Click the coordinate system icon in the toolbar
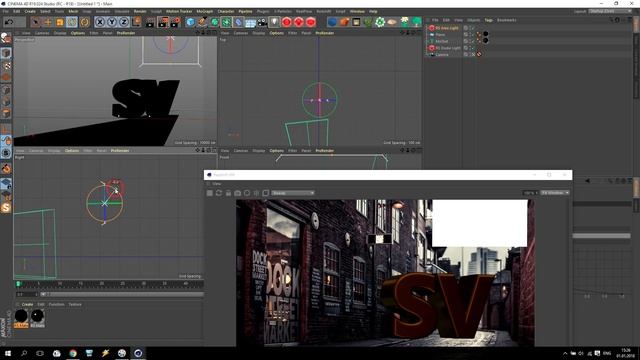 (136, 22)
